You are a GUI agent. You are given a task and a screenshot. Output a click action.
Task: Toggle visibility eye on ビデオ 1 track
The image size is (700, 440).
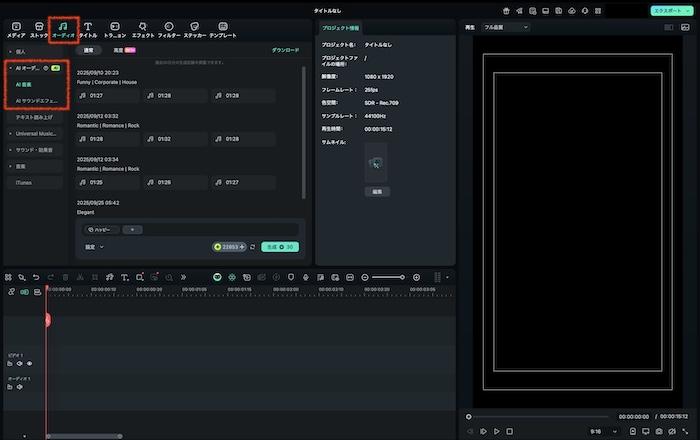29,364
